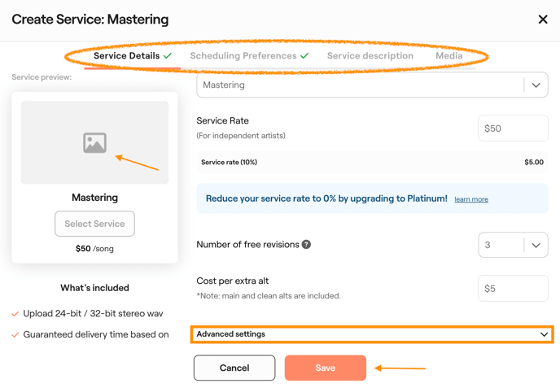The height and width of the screenshot is (392, 560).
Task: Click the help icon beside free revisions
Action: click(307, 244)
